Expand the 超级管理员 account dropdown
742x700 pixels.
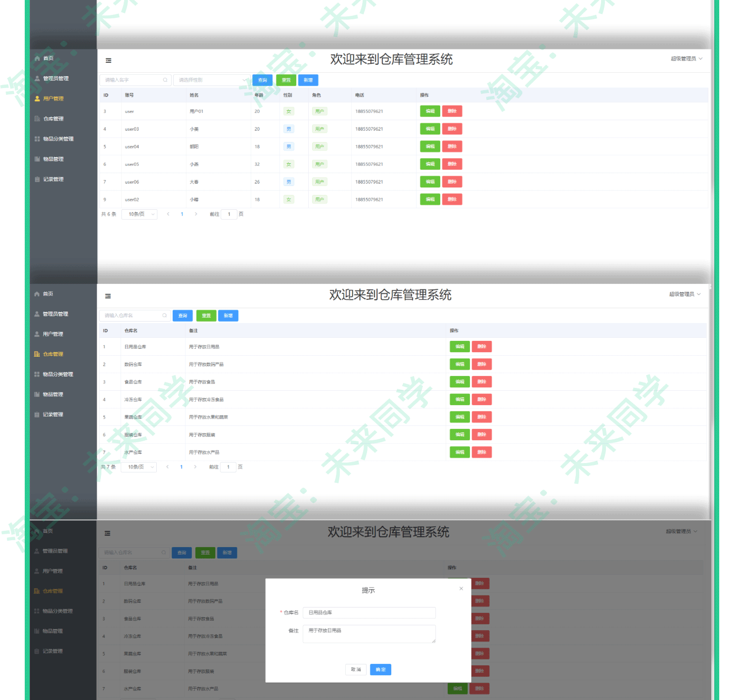click(x=687, y=57)
